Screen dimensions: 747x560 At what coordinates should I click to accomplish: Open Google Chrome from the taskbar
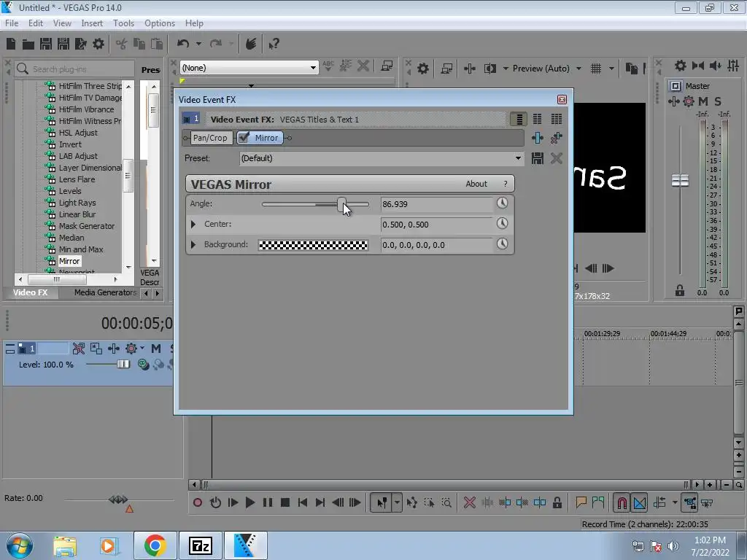[155, 545]
